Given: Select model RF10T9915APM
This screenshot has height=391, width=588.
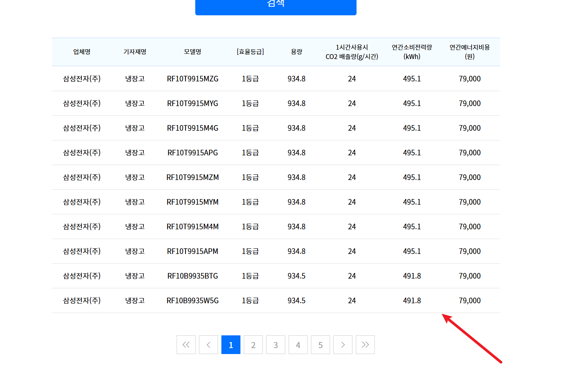Looking at the screenshot, I should [x=193, y=251].
